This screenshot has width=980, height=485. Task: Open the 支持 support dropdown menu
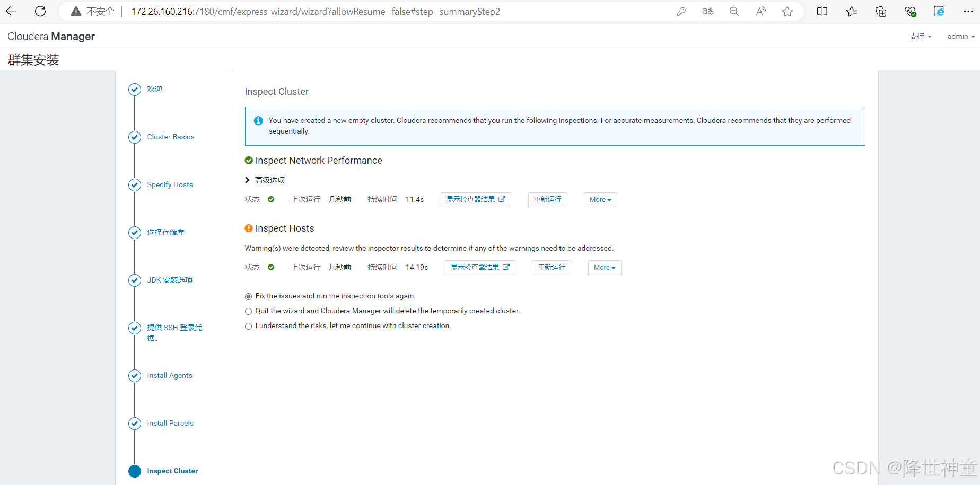(920, 36)
